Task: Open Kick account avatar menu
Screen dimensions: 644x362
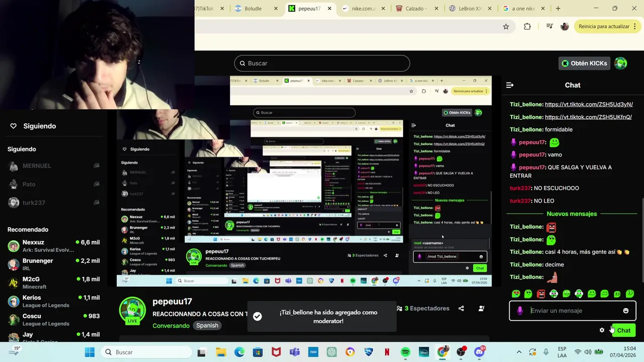Action: [x=621, y=63]
